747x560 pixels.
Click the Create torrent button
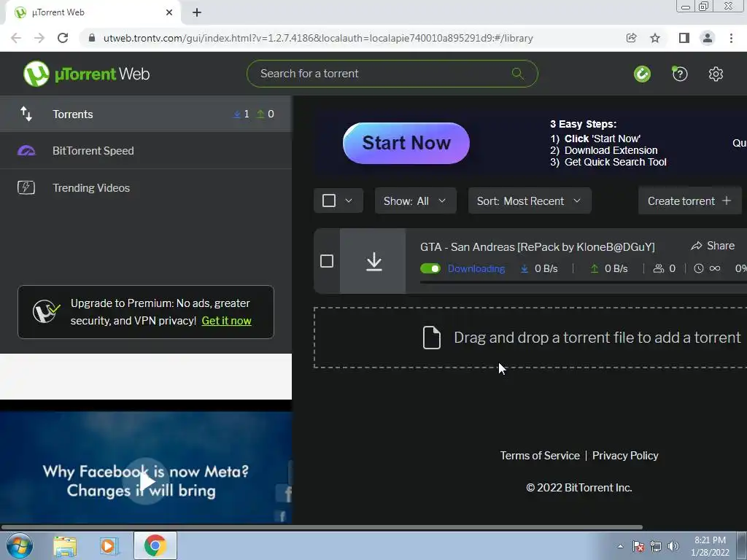click(x=690, y=201)
